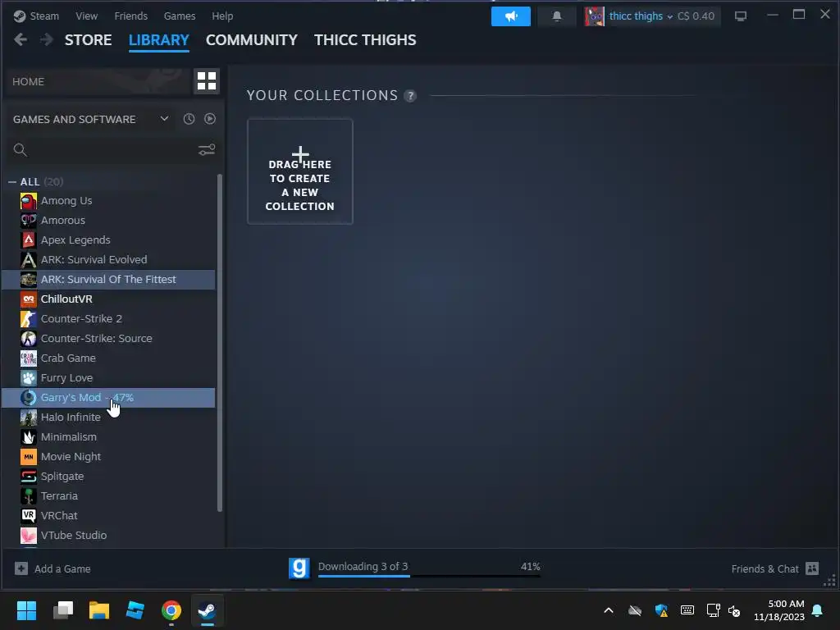
Task: Click the thicc thighs profile avatar
Action: (594, 16)
